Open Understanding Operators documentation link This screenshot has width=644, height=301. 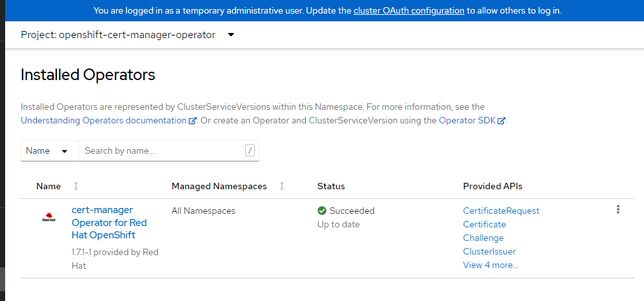tap(109, 121)
